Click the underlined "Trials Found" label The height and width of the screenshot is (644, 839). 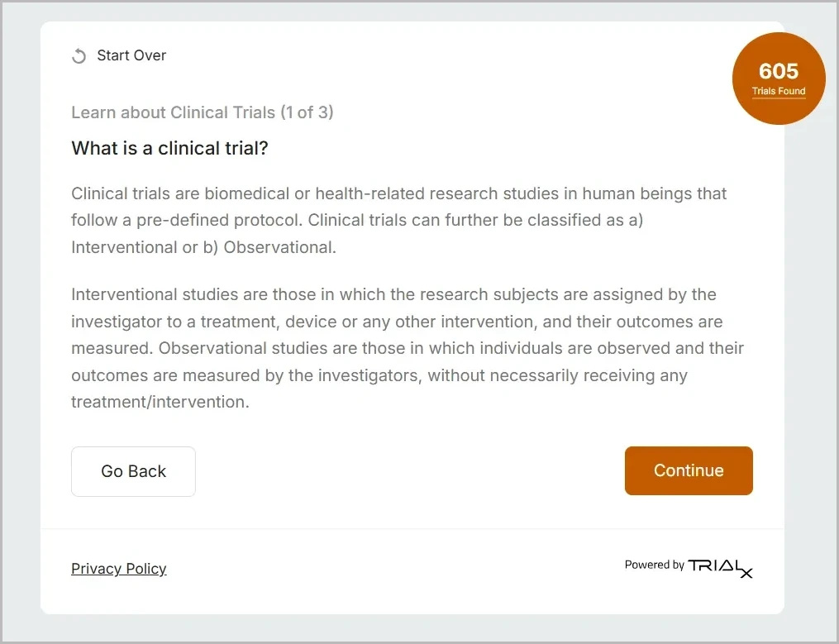pos(779,92)
